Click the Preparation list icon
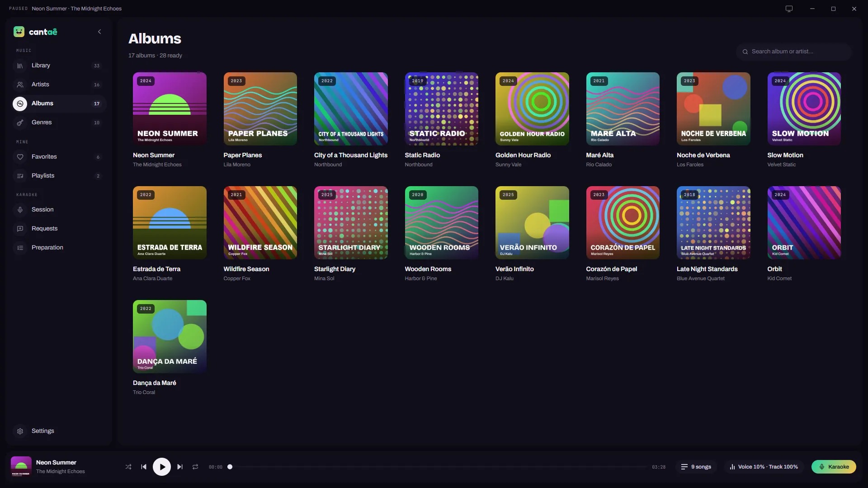 [x=20, y=248]
